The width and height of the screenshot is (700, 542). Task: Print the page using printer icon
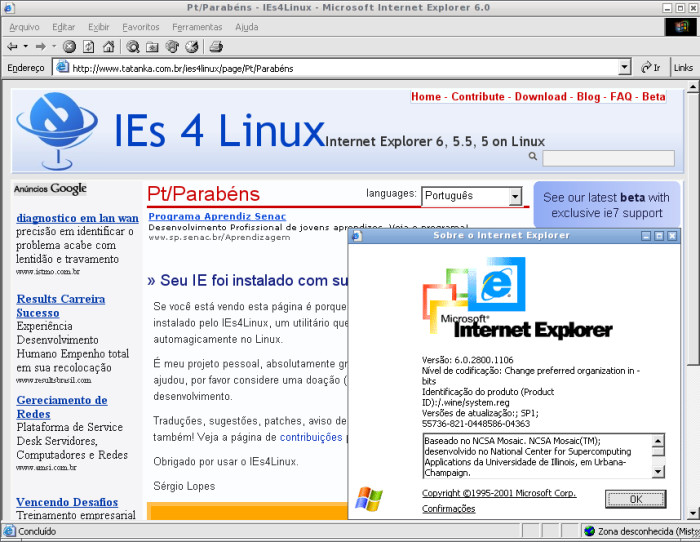click(x=216, y=46)
